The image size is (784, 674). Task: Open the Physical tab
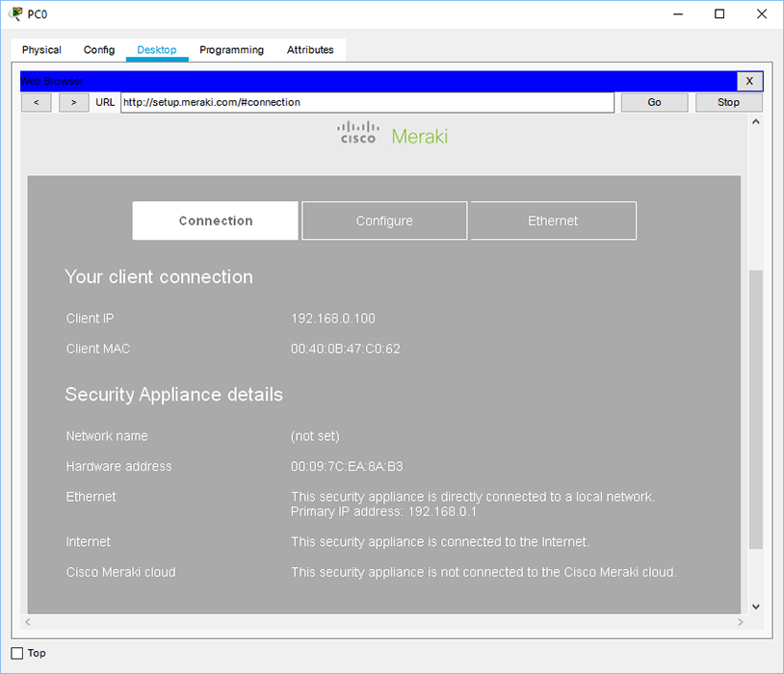point(41,50)
